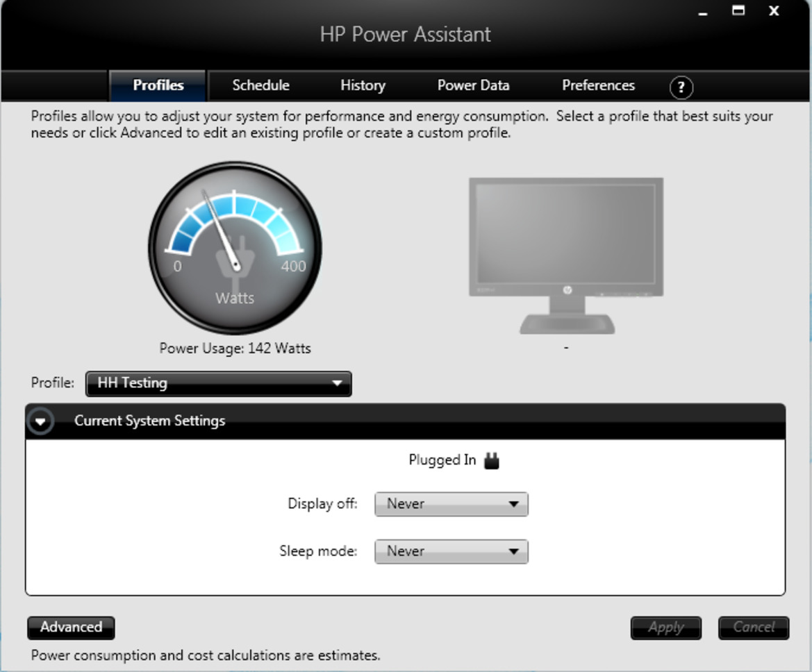Go to the Power Data tab
The height and width of the screenshot is (672, 812).
[473, 85]
